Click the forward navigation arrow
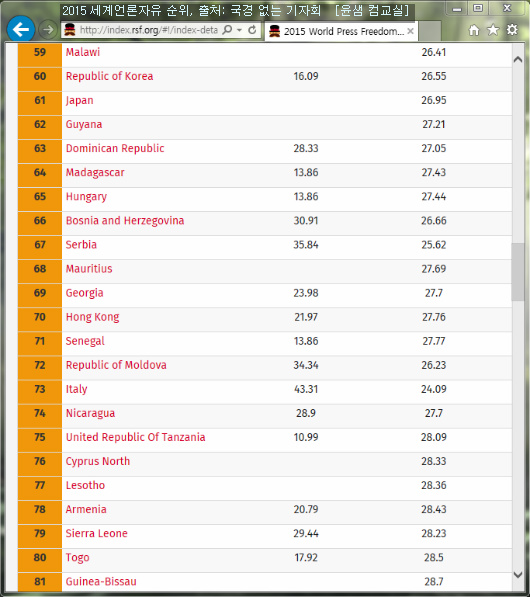Screen dimensions: 530x597 pos(48,30)
